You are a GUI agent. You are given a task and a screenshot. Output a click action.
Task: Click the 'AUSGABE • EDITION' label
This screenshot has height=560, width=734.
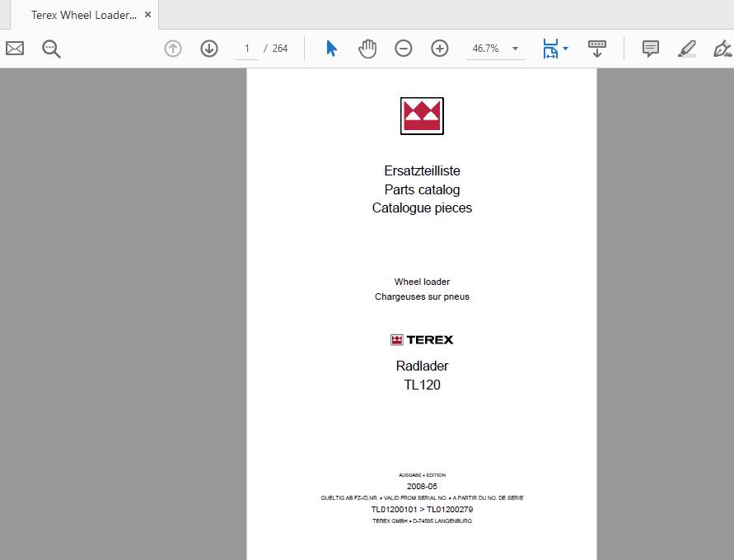[x=422, y=475]
